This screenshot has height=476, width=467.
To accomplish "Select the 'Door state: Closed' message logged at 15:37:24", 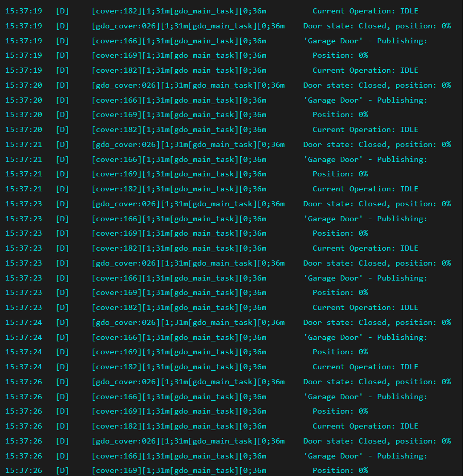I will 377,323.
